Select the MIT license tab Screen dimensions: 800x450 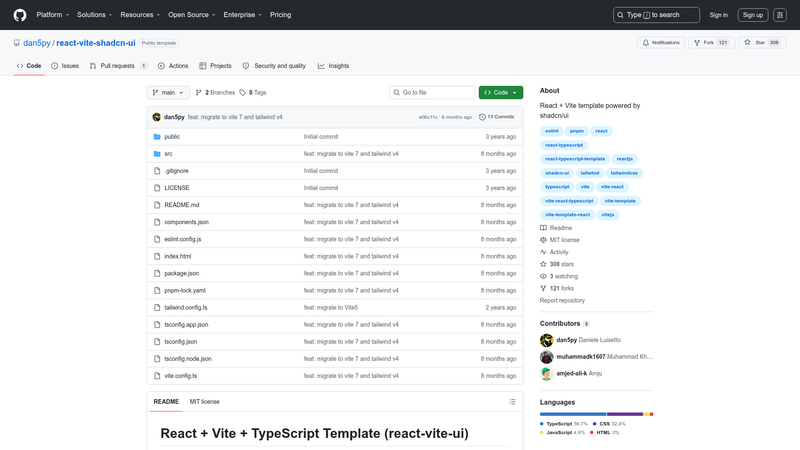pos(205,402)
